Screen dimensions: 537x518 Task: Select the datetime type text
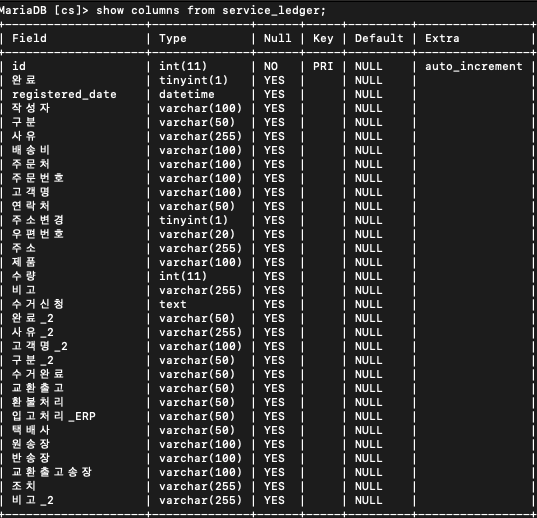(187, 94)
